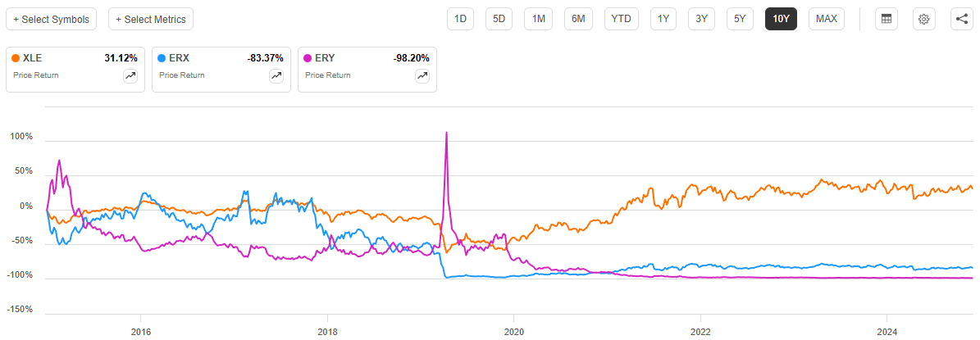Show the 1Y time range
Viewport: 980px width, 340px height.
click(x=663, y=19)
